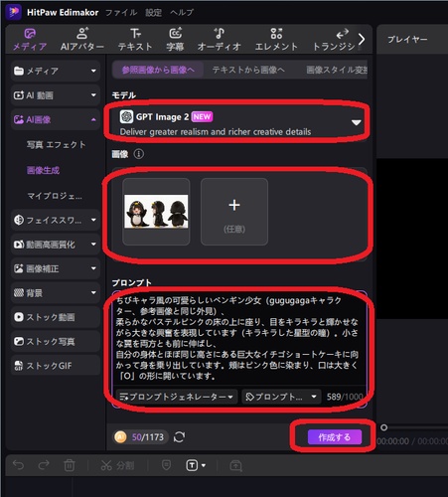Open the 字幕 subtitles tool
Image resolution: width=448 pixels, height=497 pixels.
(175, 40)
